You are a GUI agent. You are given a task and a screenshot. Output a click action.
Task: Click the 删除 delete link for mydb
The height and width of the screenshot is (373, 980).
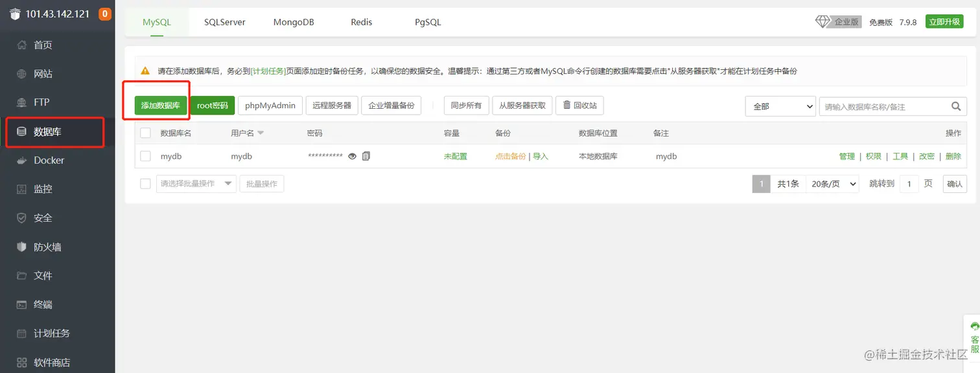[x=953, y=156]
